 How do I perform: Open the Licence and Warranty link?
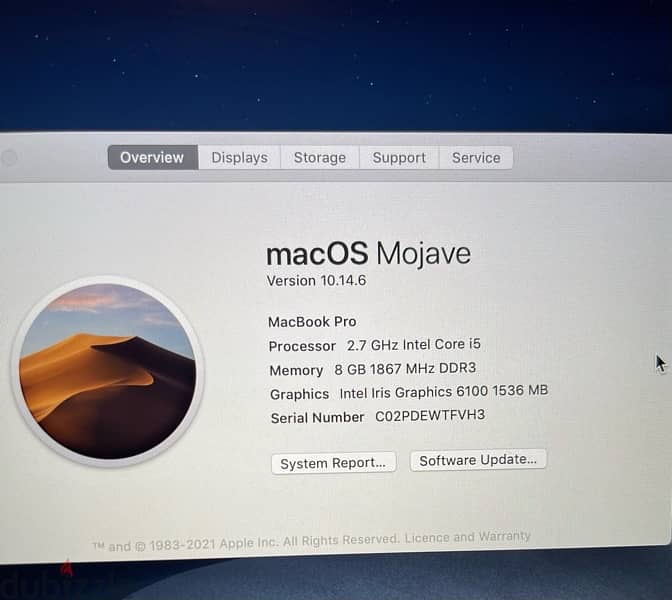point(467,538)
